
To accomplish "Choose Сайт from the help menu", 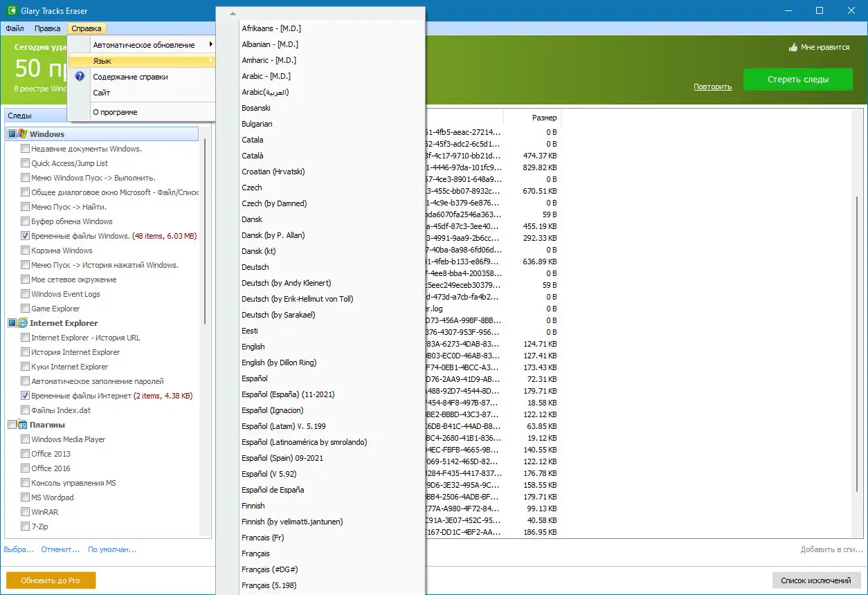I will tap(142, 93).
